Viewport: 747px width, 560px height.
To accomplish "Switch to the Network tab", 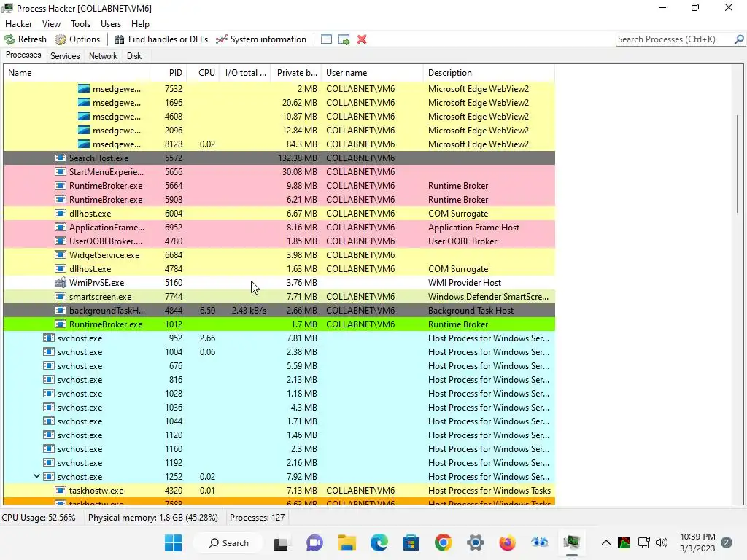I will tap(103, 56).
